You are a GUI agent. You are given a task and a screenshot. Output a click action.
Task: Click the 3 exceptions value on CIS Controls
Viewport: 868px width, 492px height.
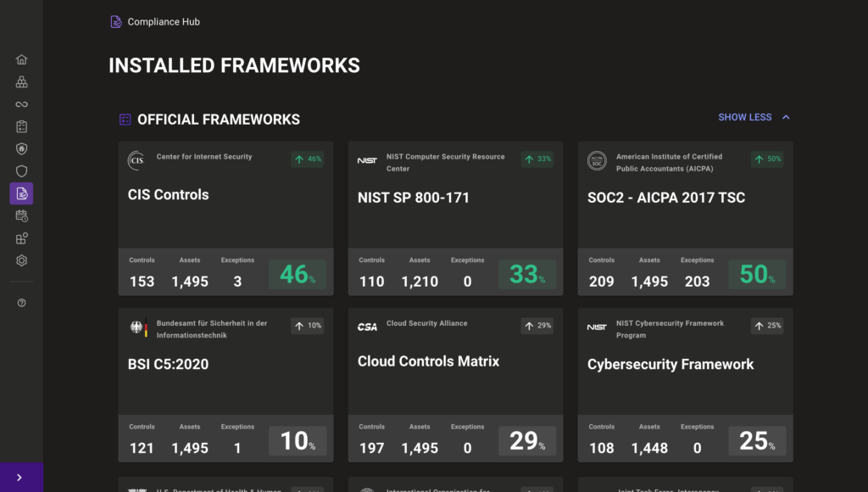237,282
